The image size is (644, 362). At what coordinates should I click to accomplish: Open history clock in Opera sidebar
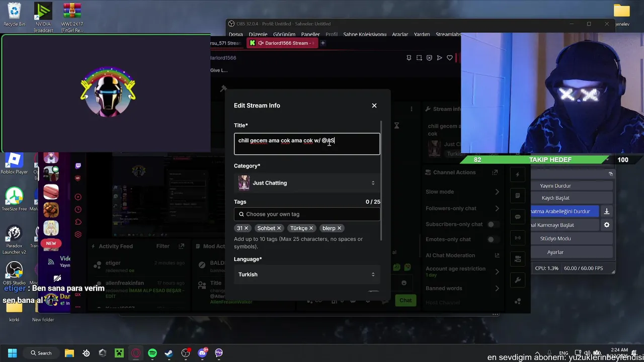(x=78, y=209)
